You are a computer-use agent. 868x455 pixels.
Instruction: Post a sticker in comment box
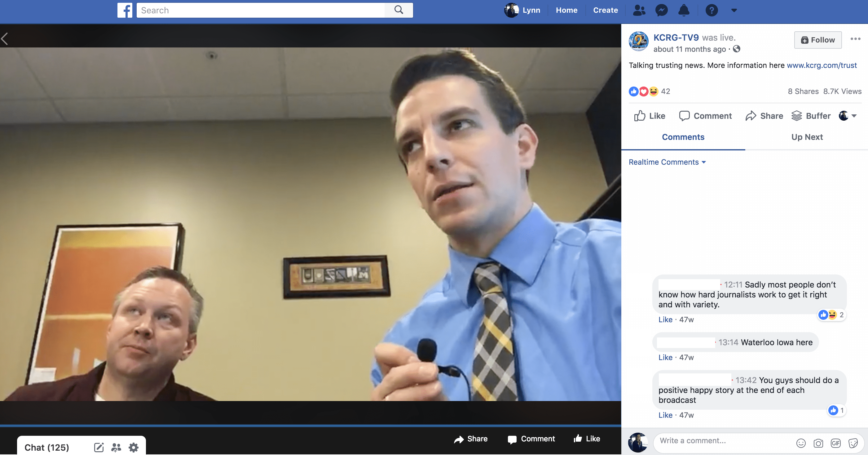click(853, 443)
